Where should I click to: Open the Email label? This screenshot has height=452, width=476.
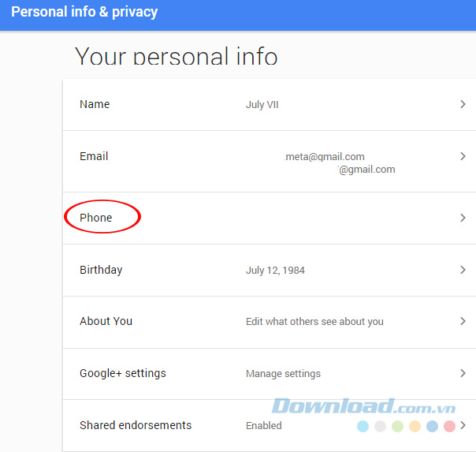pyautogui.click(x=94, y=156)
